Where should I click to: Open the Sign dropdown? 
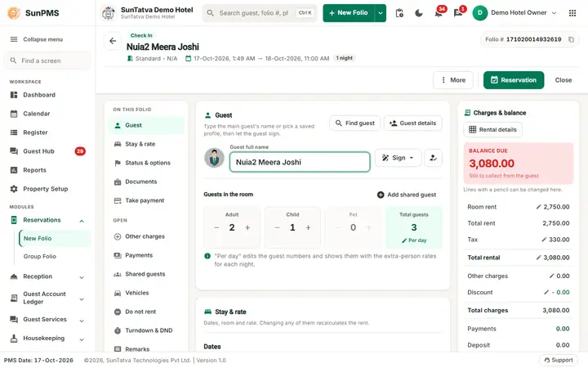point(398,158)
